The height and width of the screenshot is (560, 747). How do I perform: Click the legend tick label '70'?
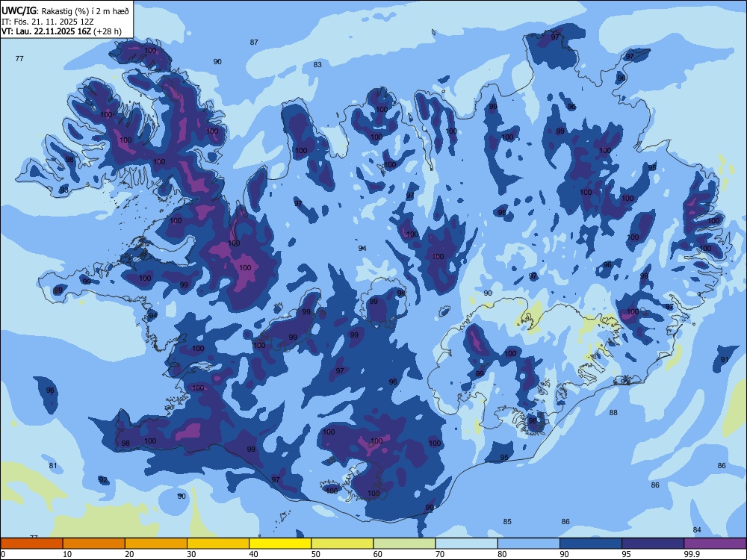pyautogui.click(x=440, y=554)
